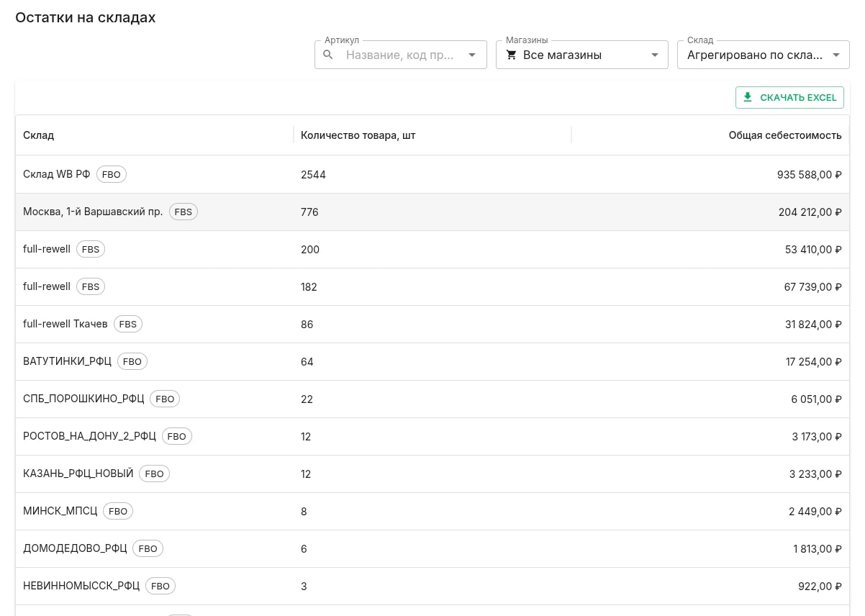Sort by Общая себестоимость column header
Image resolution: width=865 pixels, height=616 pixels.
[785, 135]
